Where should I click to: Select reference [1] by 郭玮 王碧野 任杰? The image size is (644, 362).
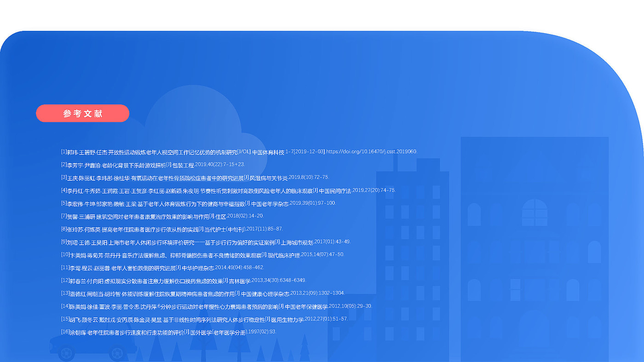pyautogui.click(x=239, y=152)
